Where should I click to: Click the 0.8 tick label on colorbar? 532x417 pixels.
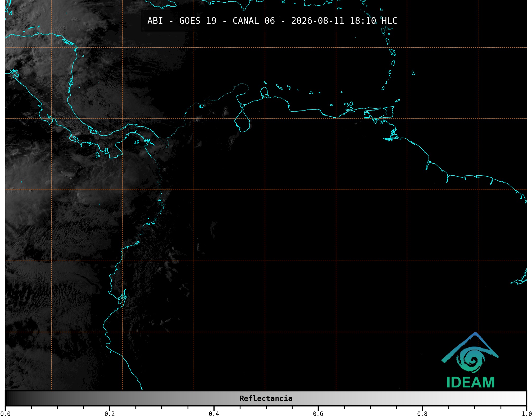422,414
